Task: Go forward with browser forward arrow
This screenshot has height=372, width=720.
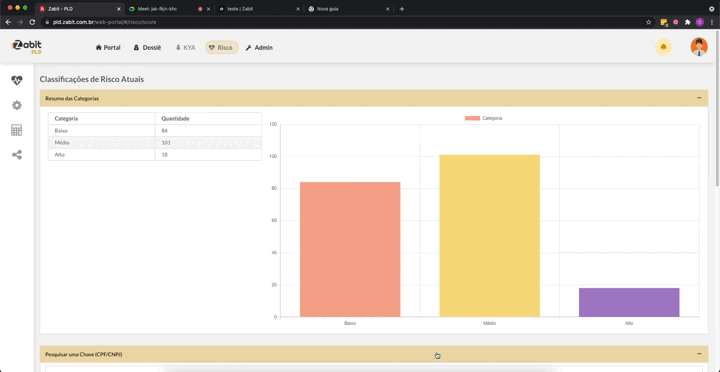Action: 20,22
